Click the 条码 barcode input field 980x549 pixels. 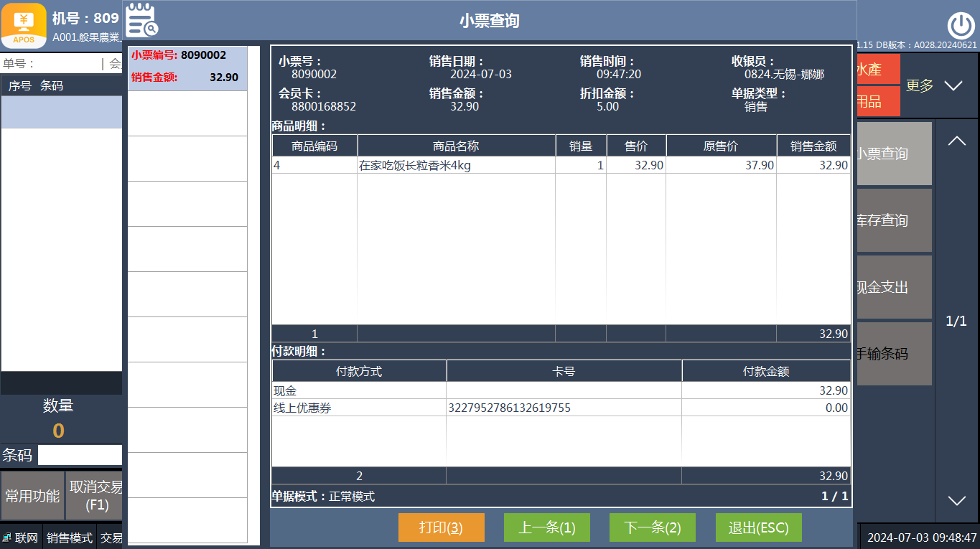click(x=80, y=455)
